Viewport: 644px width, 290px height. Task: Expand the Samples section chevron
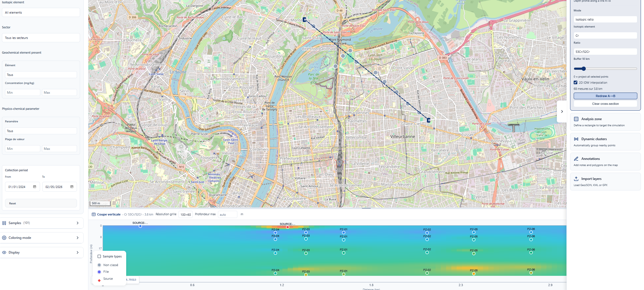(78, 223)
